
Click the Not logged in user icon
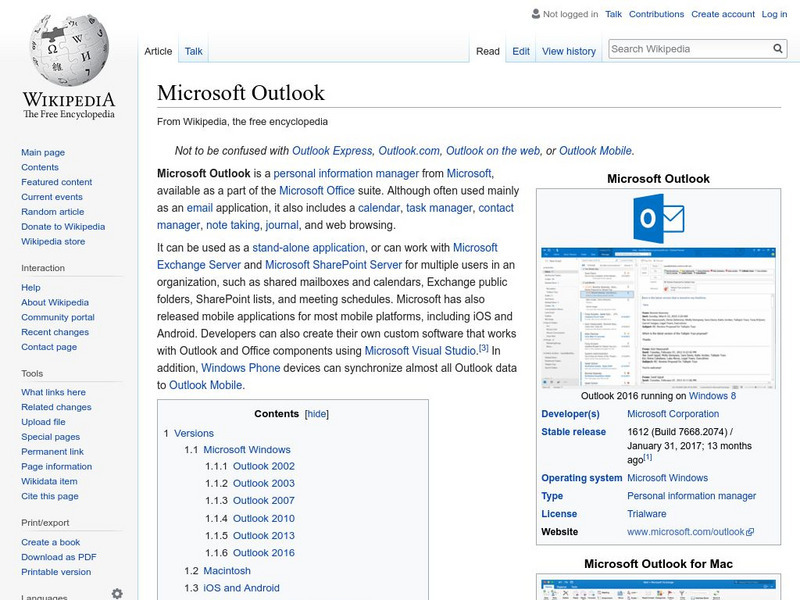click(x=536, y=14)
